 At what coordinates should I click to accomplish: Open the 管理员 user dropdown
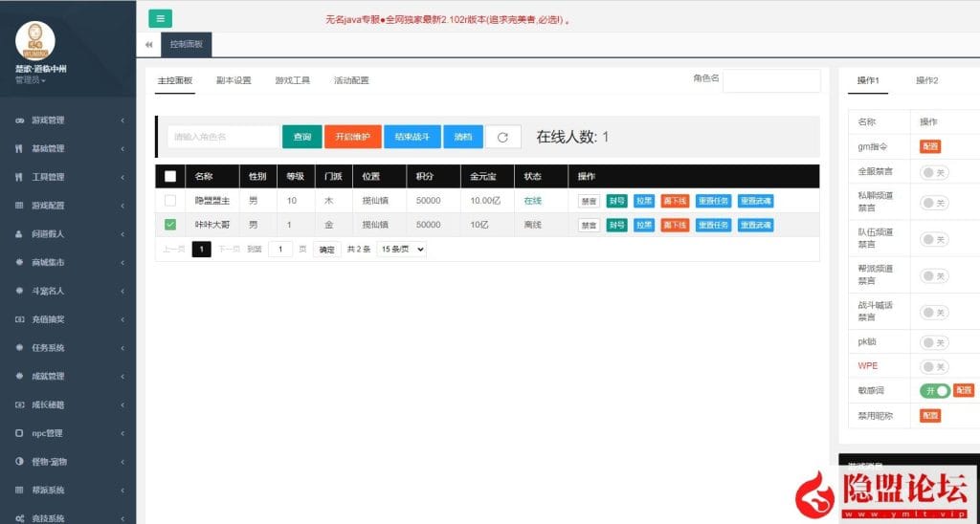[x=31, y=80]
